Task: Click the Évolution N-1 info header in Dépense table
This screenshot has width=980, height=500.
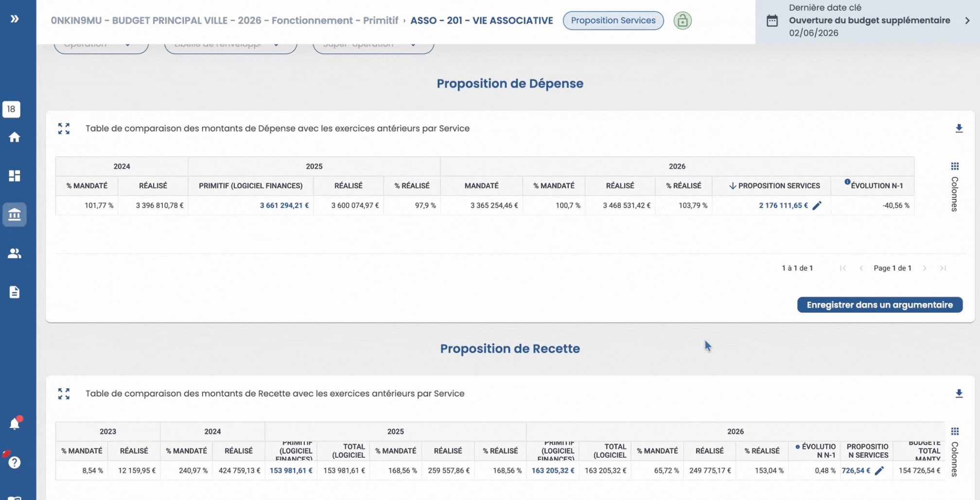Action: [874, 185]
